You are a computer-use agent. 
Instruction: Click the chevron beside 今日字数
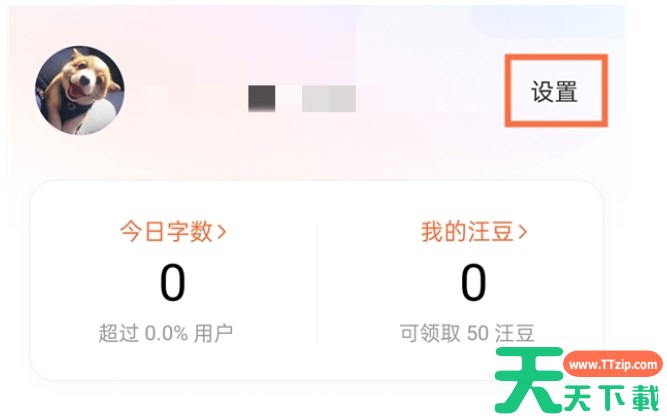pyautogui.click(x=222, y=232)
